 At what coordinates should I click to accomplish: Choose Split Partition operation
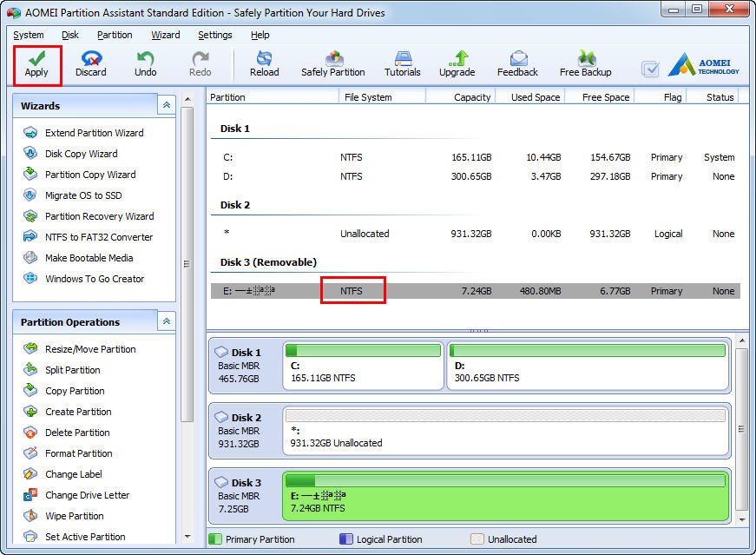(62, 370)
